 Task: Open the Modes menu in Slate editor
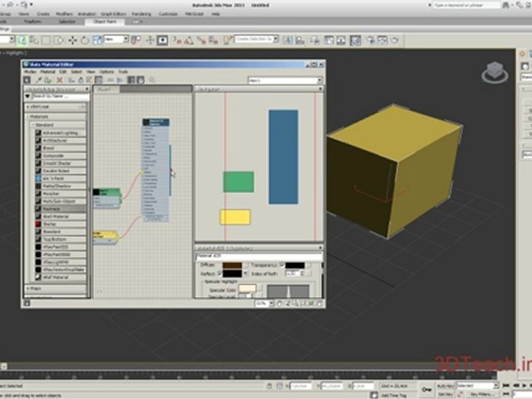tap(30, 71)
